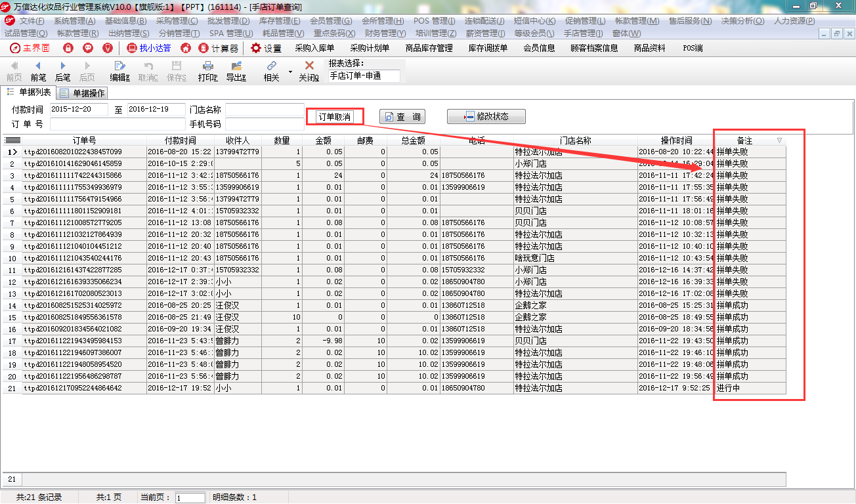Jump to last page 后页
This screenshot has width=856, height=504.
(x=87, y=72)
